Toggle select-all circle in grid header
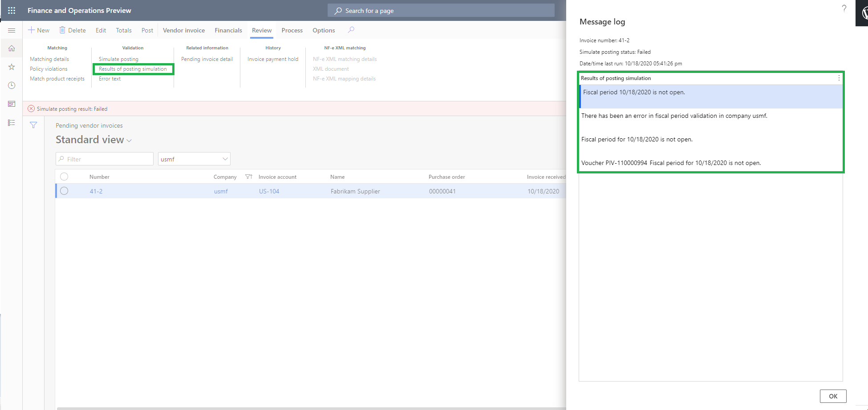The image size is (868, 410). [64, 177]
